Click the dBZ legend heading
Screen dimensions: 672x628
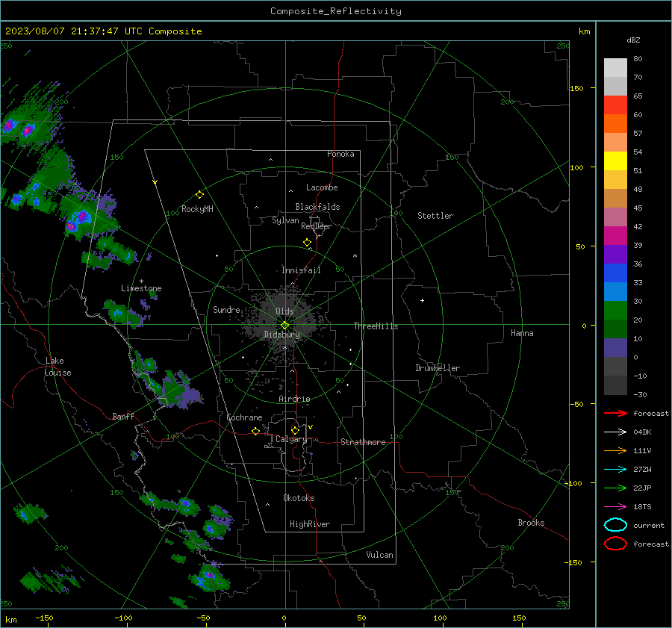633,40
